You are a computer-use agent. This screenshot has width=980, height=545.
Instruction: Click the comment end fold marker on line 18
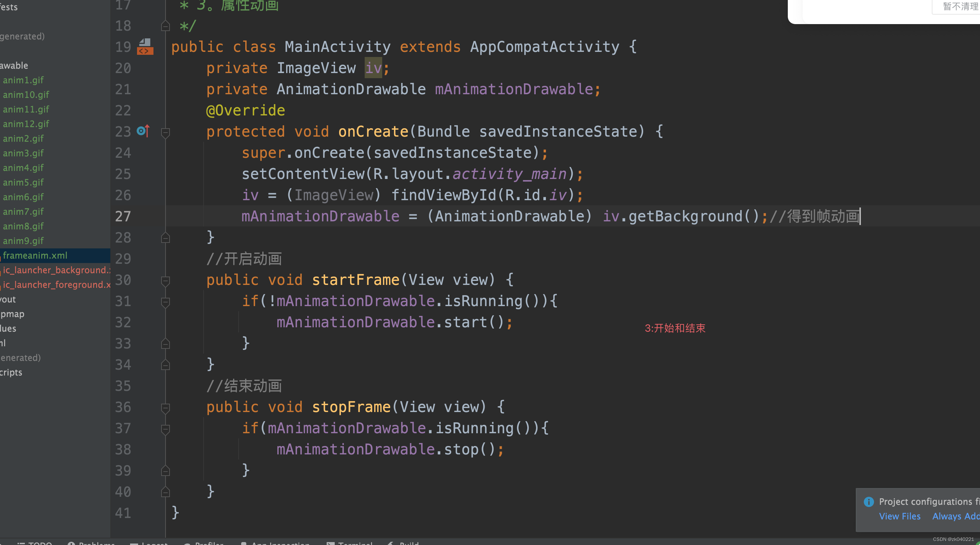tap(165, 26)
